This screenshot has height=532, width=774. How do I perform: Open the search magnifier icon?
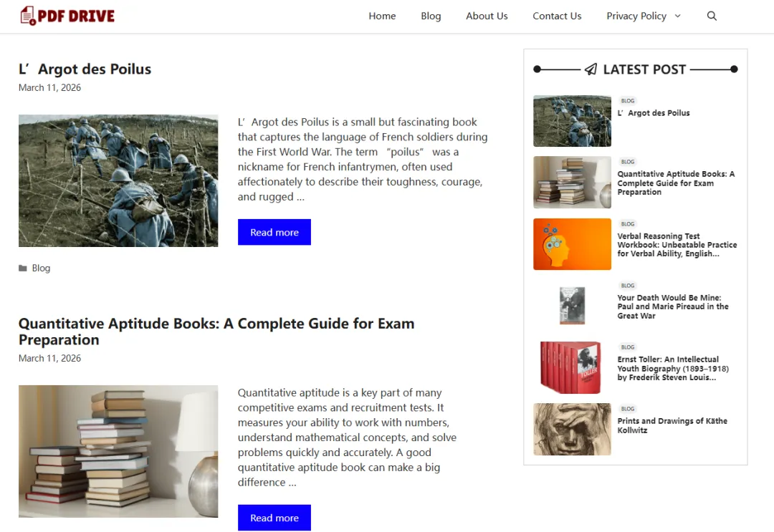coord(712,16)
